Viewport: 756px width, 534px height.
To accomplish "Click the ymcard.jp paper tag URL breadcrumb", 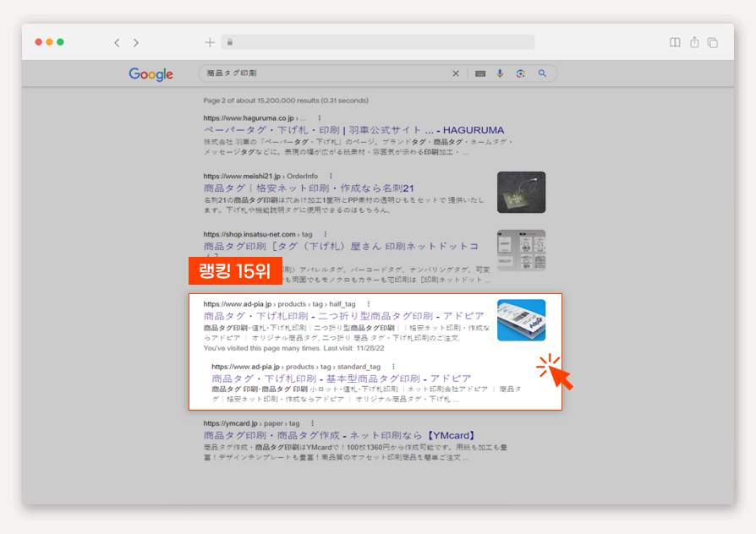I will tap(251, 423).
